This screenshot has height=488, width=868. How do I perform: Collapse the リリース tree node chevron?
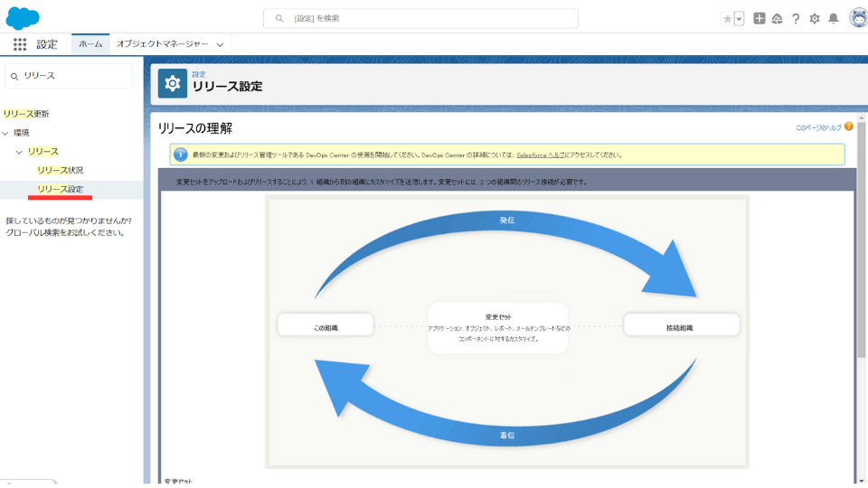19,152
